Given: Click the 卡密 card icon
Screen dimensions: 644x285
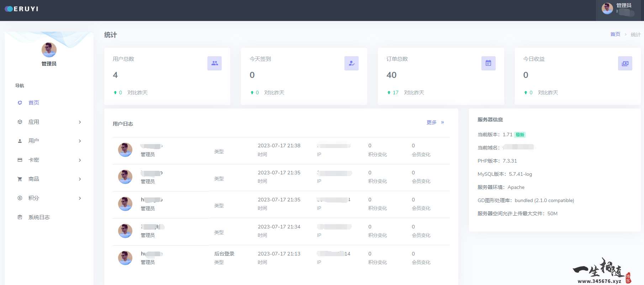Looking at the screenshot, I should pos(20,160).
